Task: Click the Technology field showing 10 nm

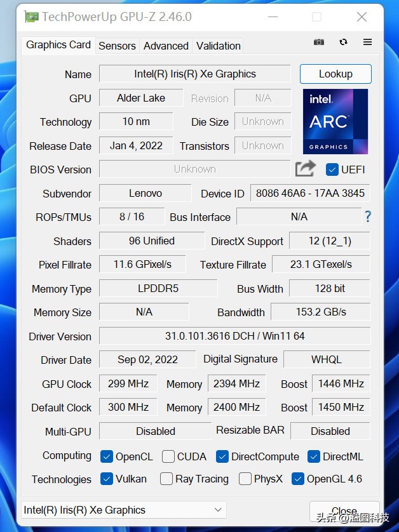Action: click(136, 121)
